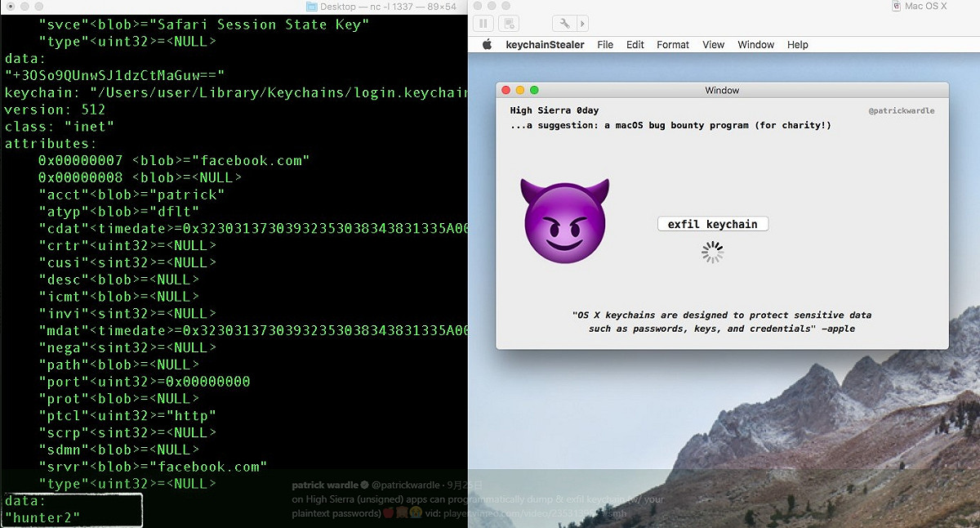Click the keychain path line in the terminal
The height and width of the screenshot is (528, 980).
[236, 92]
